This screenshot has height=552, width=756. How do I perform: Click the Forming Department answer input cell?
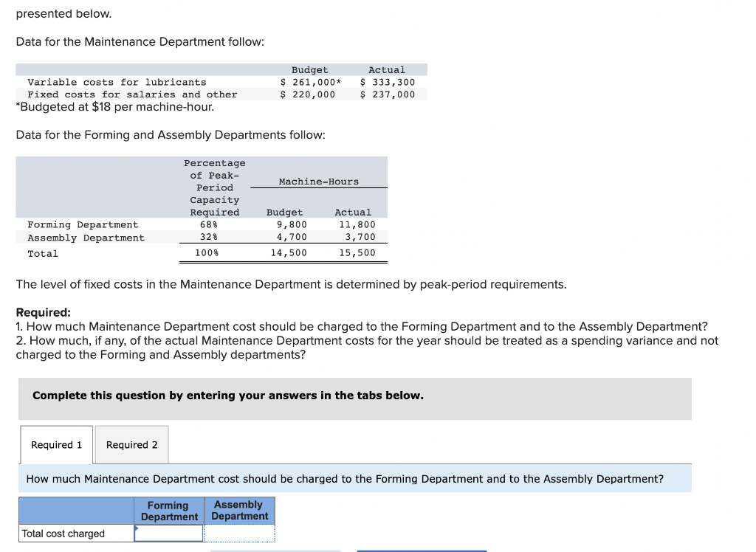click(x=168, y=533)
